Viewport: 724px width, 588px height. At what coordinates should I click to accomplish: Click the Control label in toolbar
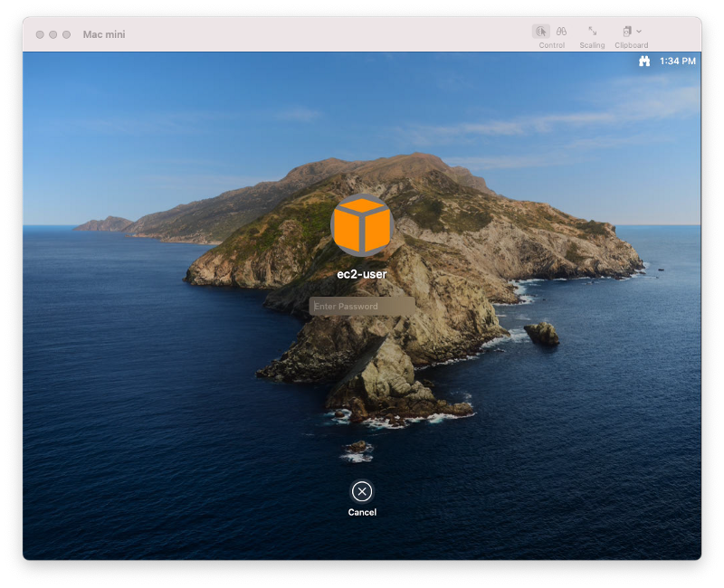click(551, 43)
